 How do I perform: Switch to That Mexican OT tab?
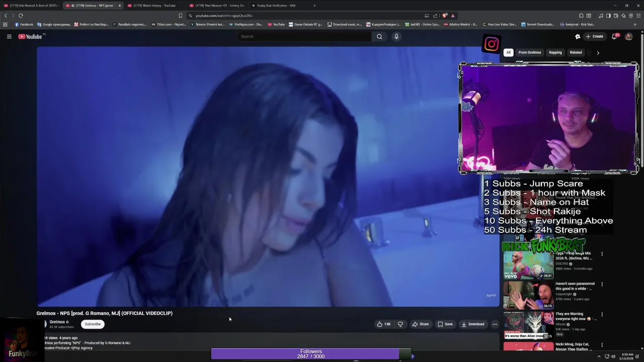coord(216,6)
